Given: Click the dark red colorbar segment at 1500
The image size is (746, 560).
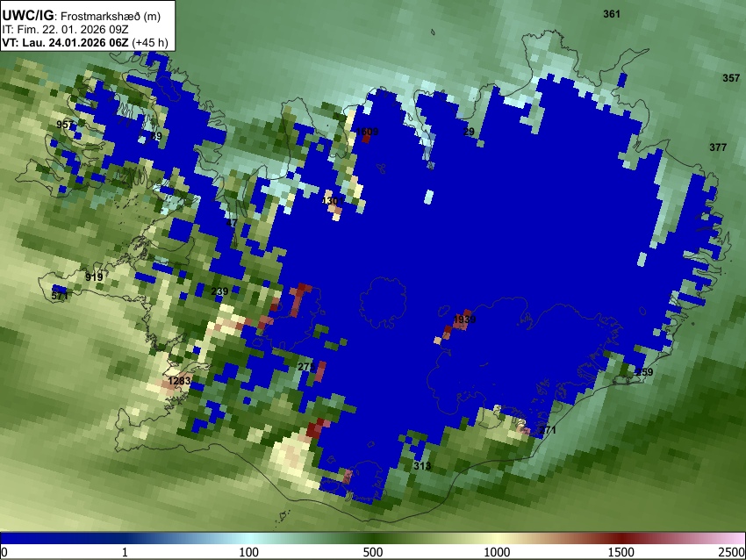Looking at the screenshot, I should (x=621, y=538).
